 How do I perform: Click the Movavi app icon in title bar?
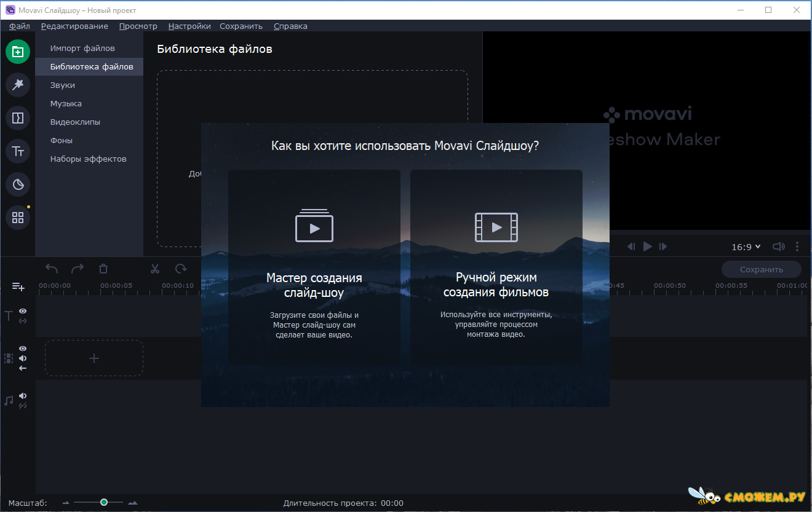tap(10, 10)
